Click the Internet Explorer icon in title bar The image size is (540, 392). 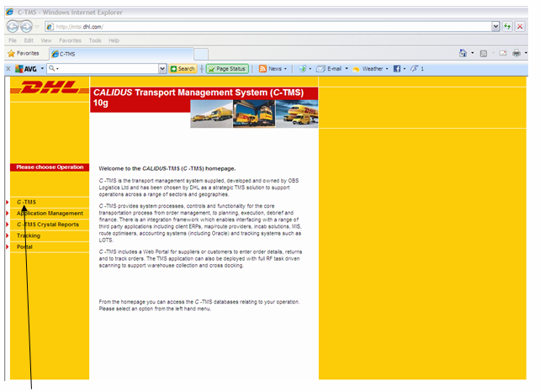click(9, 12)
